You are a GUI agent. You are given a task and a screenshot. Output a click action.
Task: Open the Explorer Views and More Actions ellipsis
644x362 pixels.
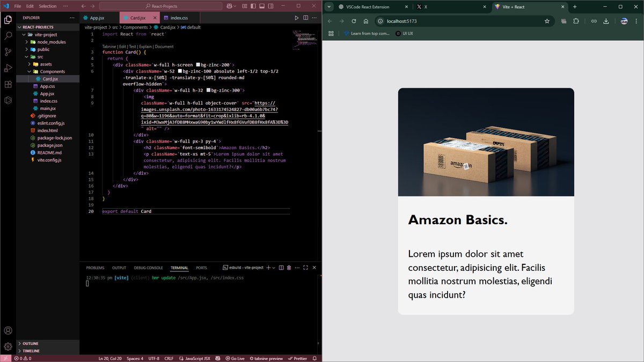click(x=72, y=18)
